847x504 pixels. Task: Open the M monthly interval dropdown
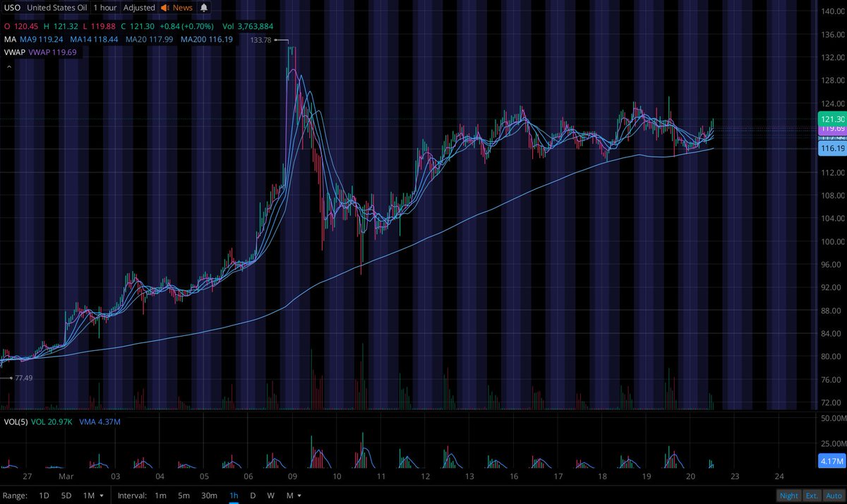coord(293,496)
